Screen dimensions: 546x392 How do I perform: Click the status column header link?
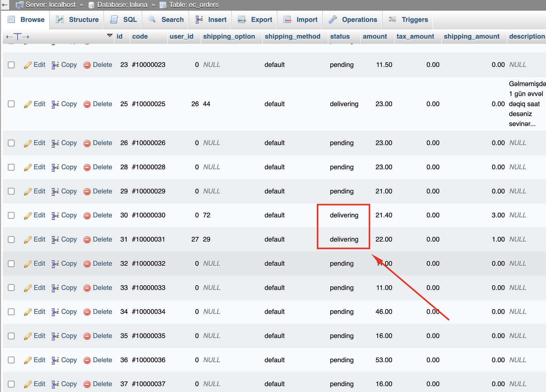(x=340, y=36)
